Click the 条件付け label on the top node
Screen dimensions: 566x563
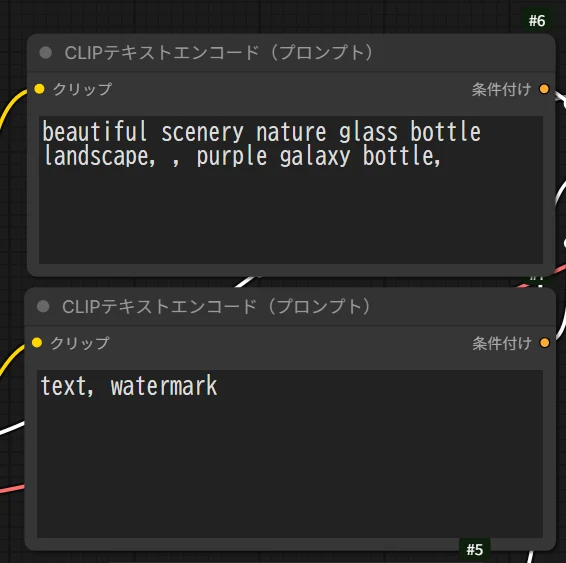[501, 89]
